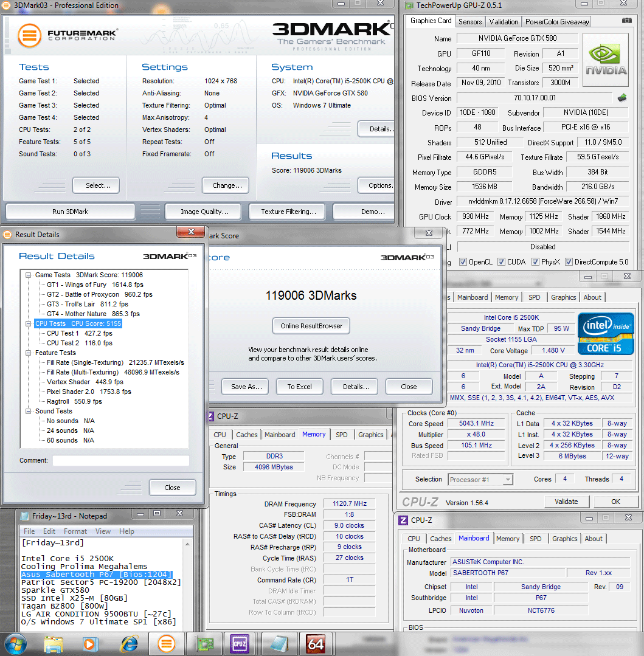The image size is (644, 656).
Task: Launch Internet Explorer from the taskbar
Action: coord(129,644)
